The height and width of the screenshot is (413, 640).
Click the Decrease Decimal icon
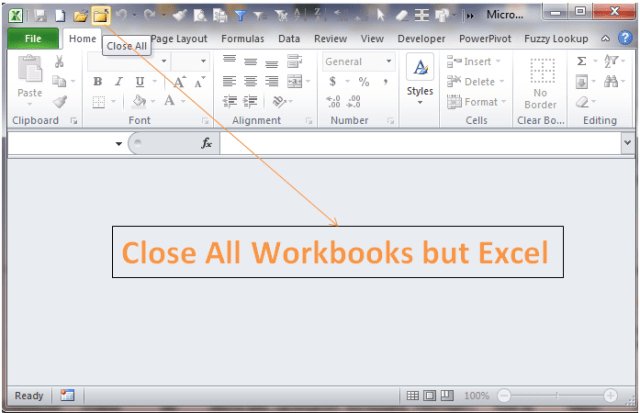click(x=353, y=101)
